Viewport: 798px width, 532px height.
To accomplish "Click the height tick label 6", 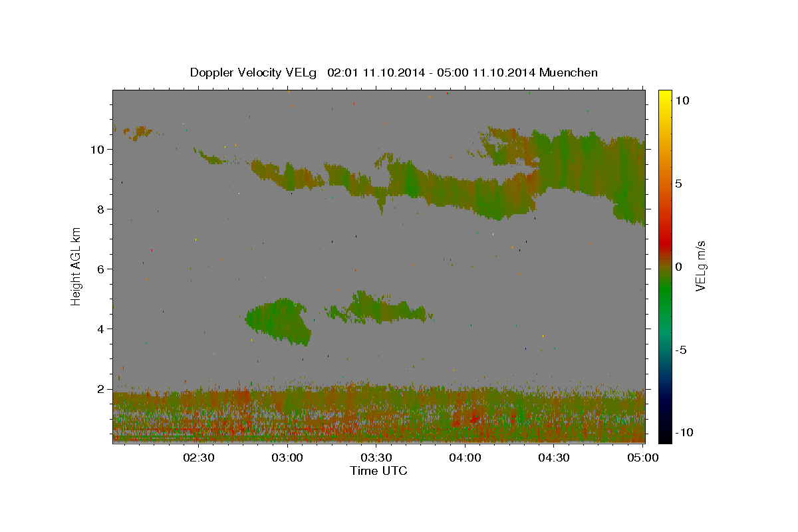I will point(101,269).
